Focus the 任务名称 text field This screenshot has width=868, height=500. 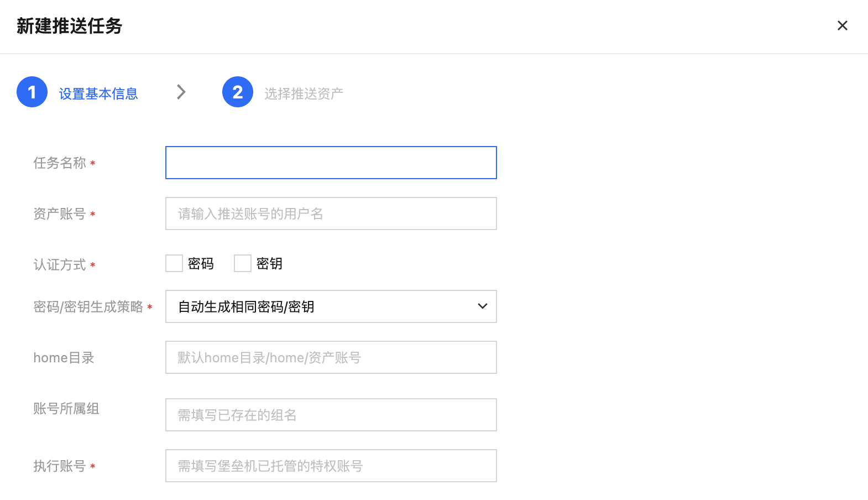pyautogui.click(x=331, y=163)
